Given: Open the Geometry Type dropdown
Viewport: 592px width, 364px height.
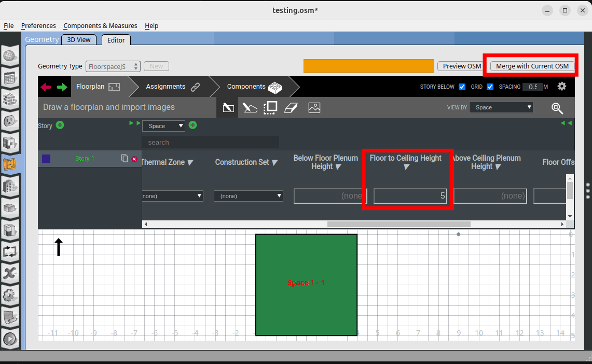Looking at the screenshot, I should [x=113, y=66].
